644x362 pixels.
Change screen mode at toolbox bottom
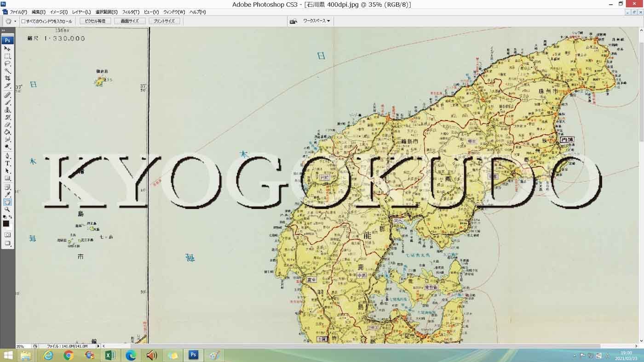click(x=7, y=243)
